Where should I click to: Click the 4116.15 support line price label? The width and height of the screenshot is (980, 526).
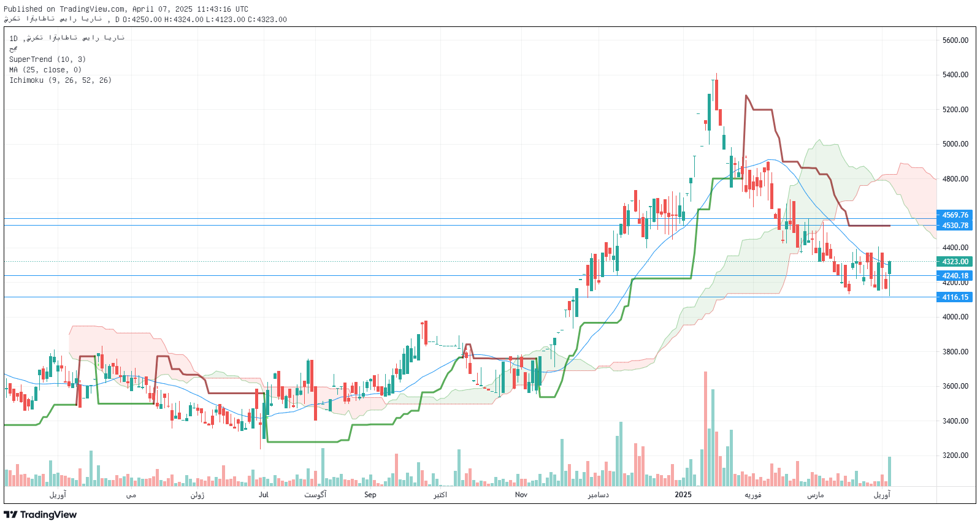[955, 297]
